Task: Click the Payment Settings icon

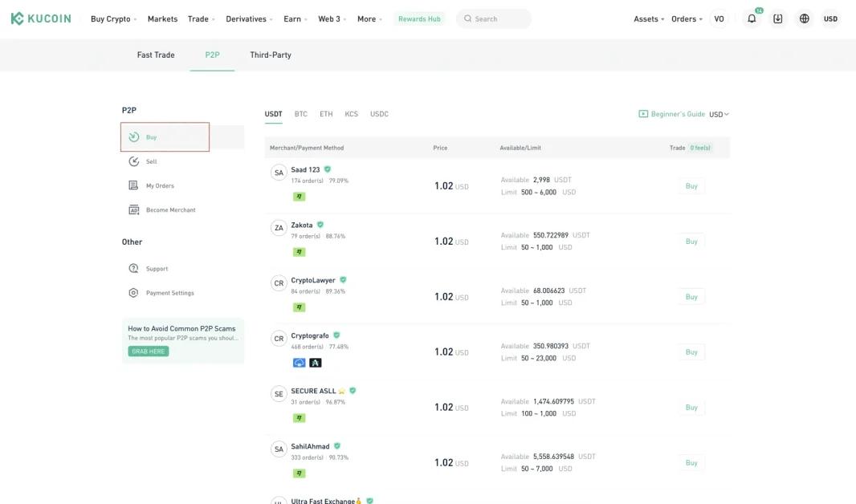Action: point(134,293)
